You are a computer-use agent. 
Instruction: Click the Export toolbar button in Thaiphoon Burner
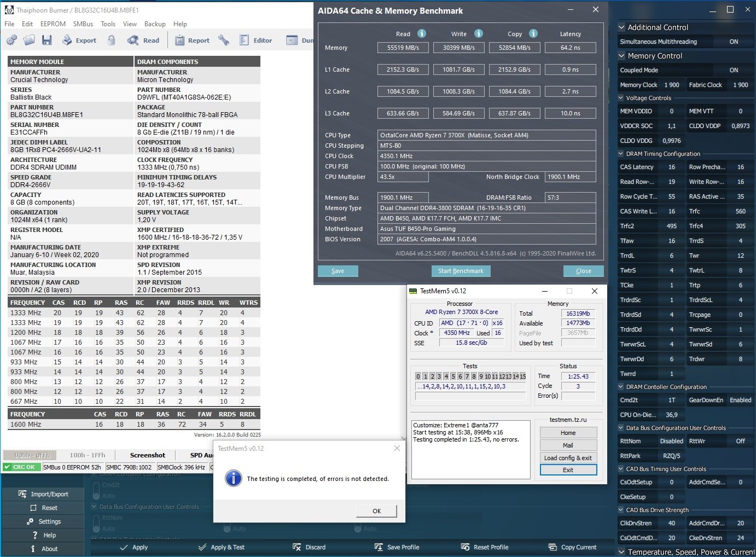pos(79,40)
